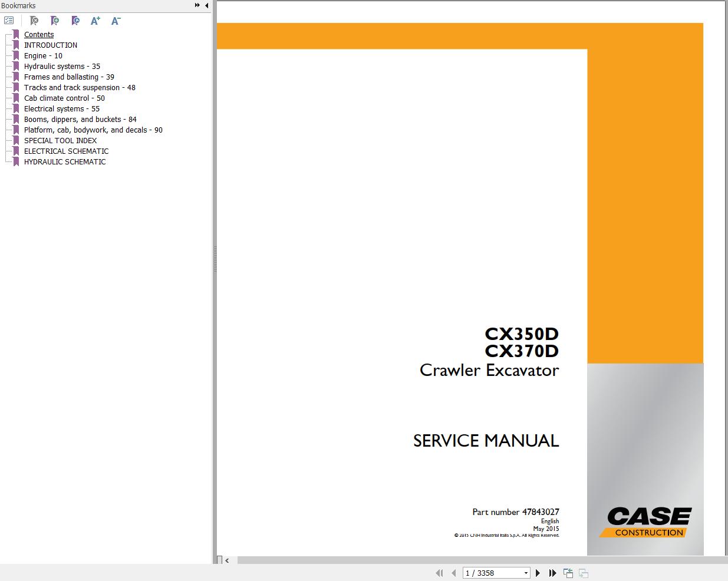Click the bookmark icon beside ELECTRICAL SCHEMATIC
Viewport: 728px width, 581px height.
click(16, 151)
